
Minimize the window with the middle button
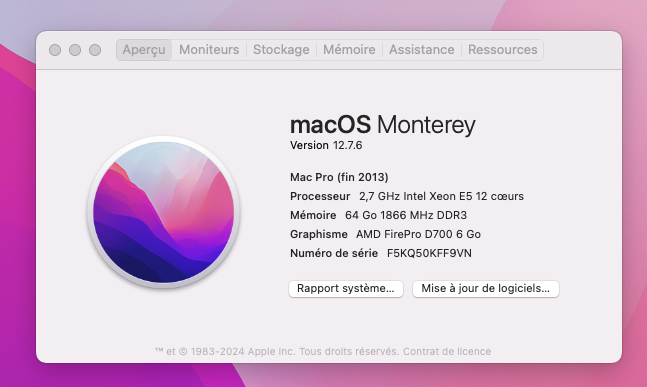75,50
